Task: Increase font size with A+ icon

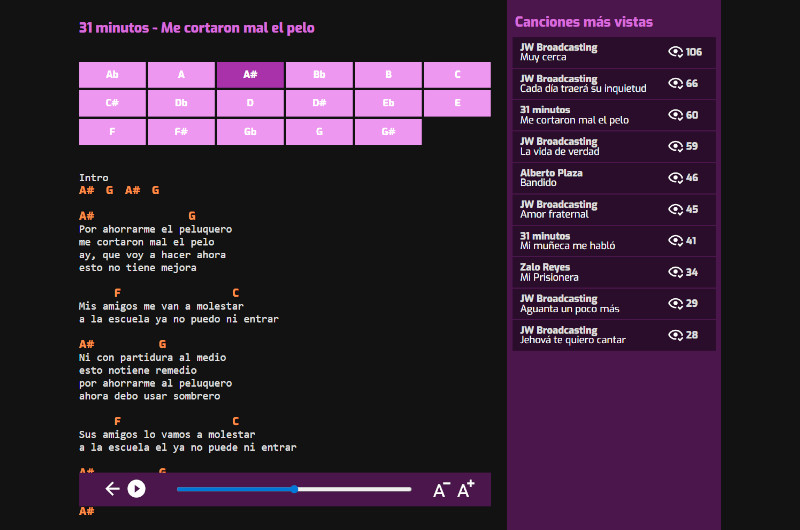Action: coord(466,489)
